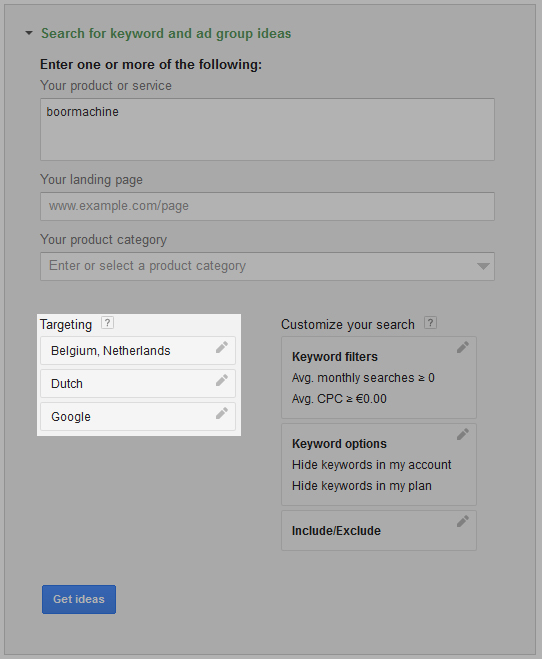Select the Google network row
The width and height of the screenshot is (542, 659).
138,416
